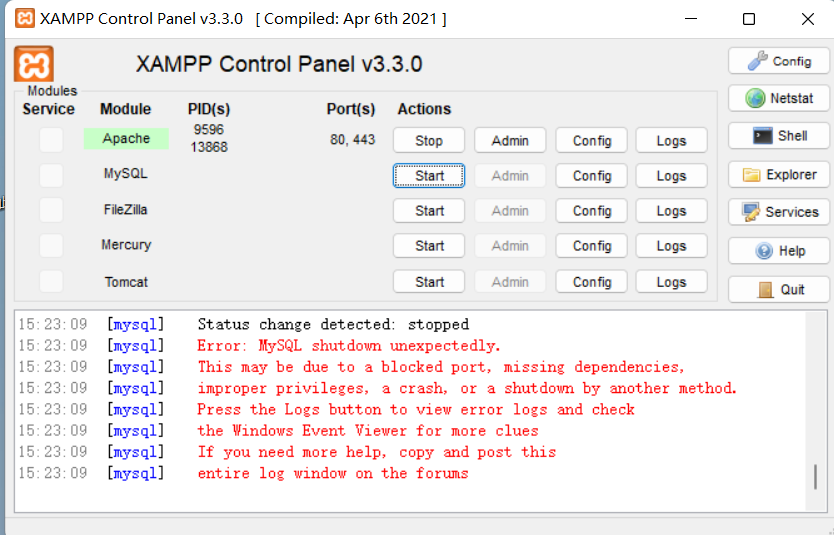Click the 'XAMPP Control Panel v3.3.0' heading
Viewport: 834px width, 535px height.
[x=279, y=64]
